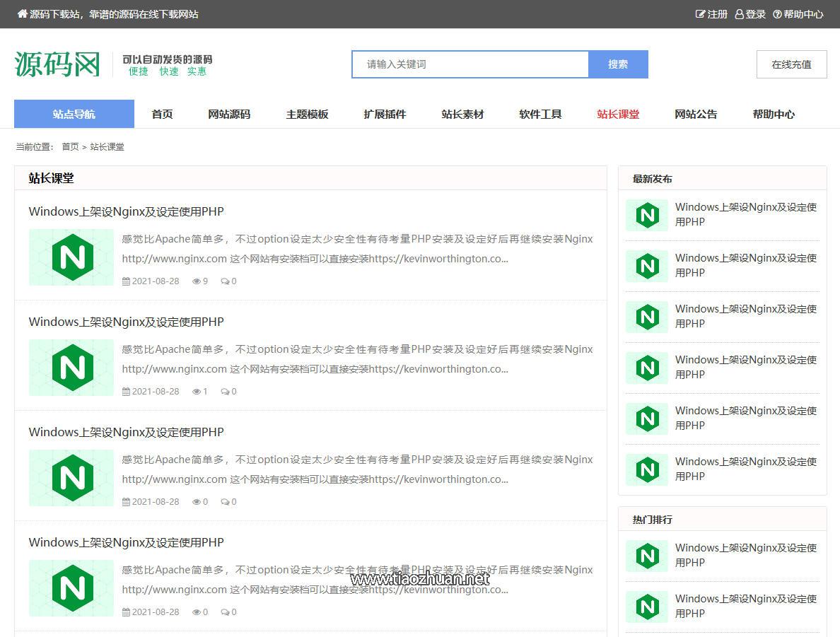This screenshot has width=840, height=637.
Task: Click the 源码下载站 top-bar tagline text
Action: pos(114,14)
